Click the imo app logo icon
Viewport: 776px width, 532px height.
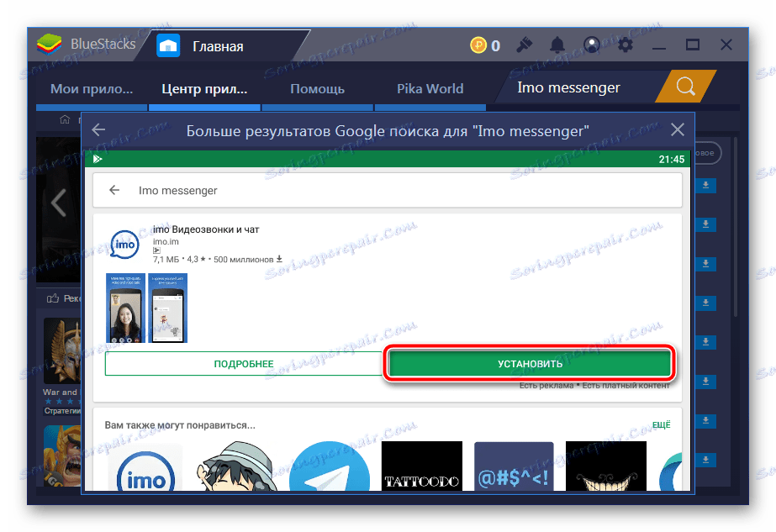(124, 245)
